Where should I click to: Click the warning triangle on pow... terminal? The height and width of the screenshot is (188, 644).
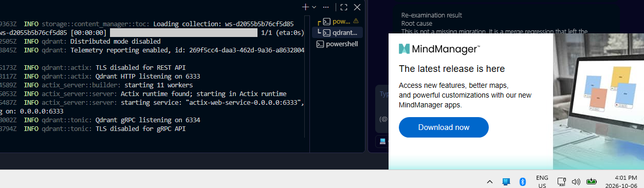[x=356, y=21]
